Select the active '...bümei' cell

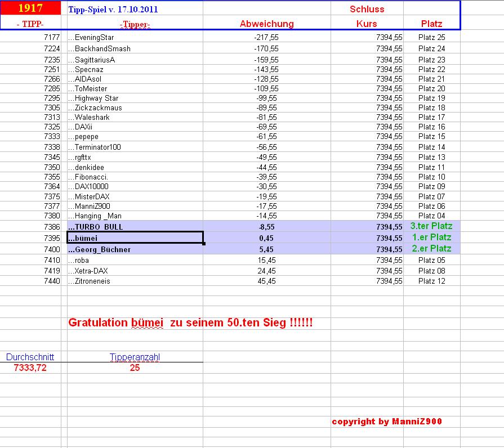click(135, 238)
